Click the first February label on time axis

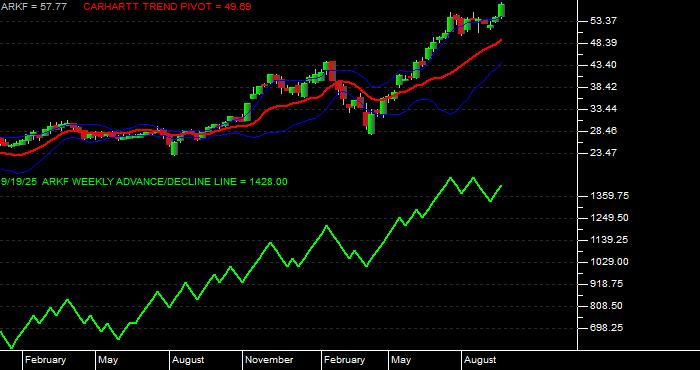point(45,360)
